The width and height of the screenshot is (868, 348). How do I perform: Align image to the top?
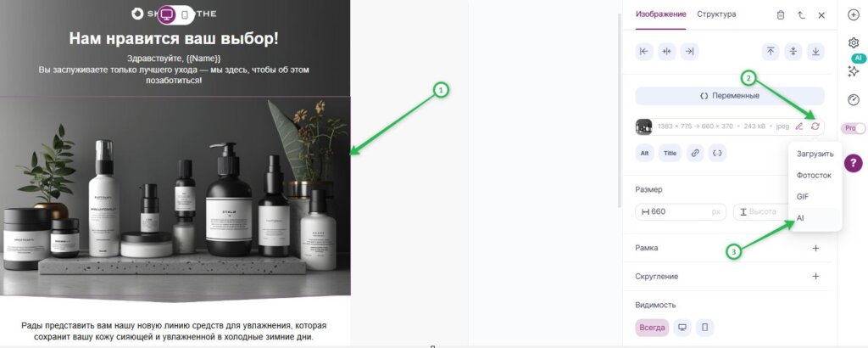point(771,52)
